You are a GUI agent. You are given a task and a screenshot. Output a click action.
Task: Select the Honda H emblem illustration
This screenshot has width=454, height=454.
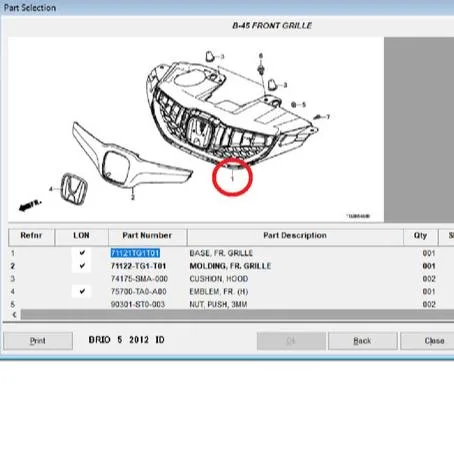[74, 189]
